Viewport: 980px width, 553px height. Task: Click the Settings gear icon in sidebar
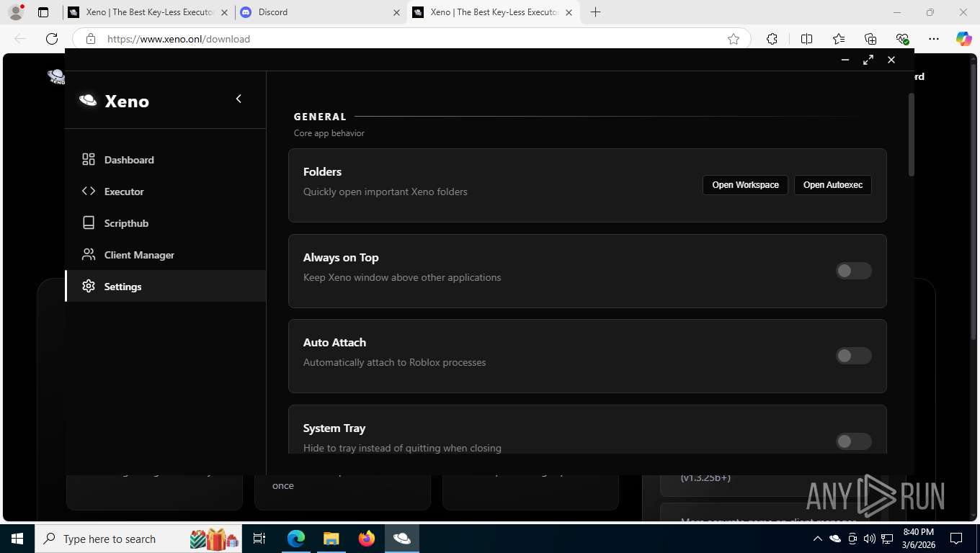89,287
